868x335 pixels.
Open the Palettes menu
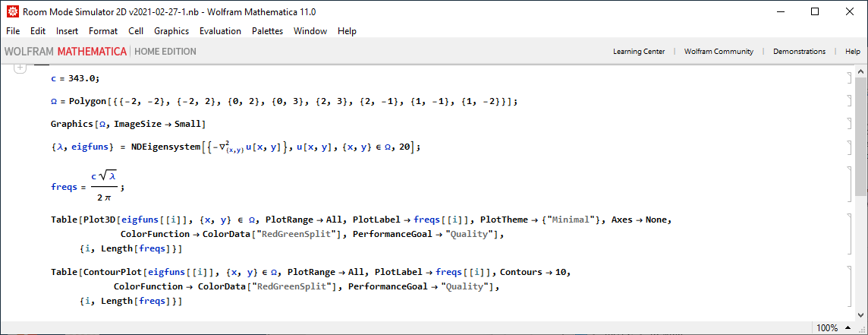point(267,31)
